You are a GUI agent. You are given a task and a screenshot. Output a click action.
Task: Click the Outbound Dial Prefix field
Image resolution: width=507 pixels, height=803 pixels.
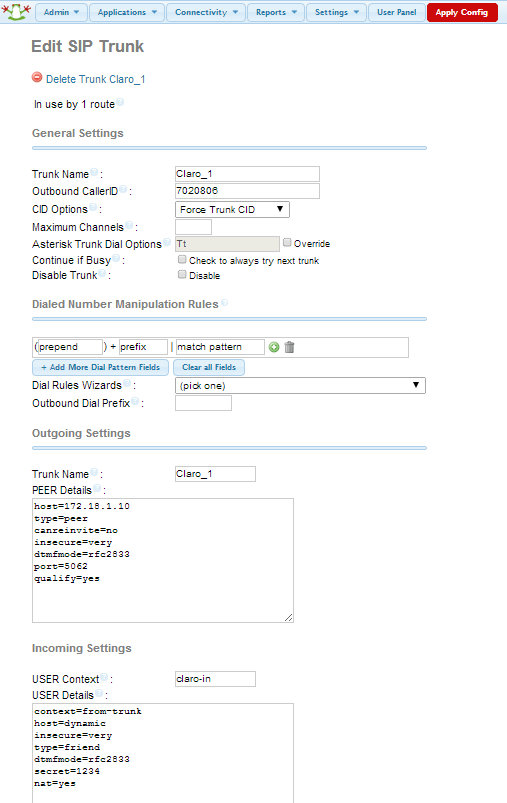(x=203, y=403)
